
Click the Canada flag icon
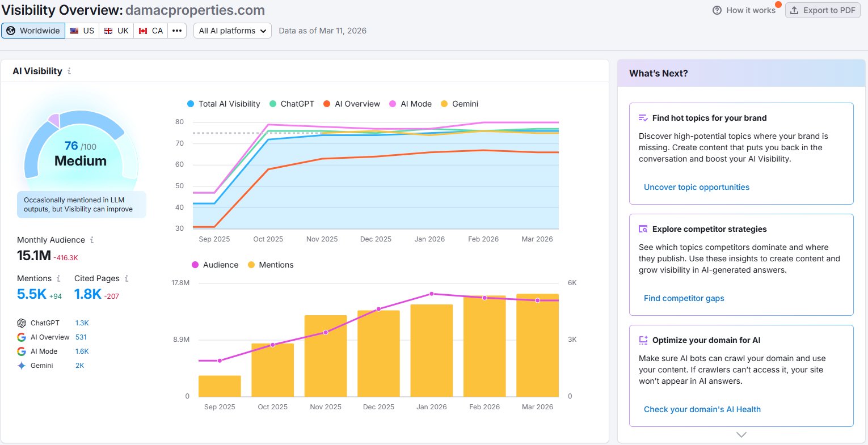[x=143, y=31]
